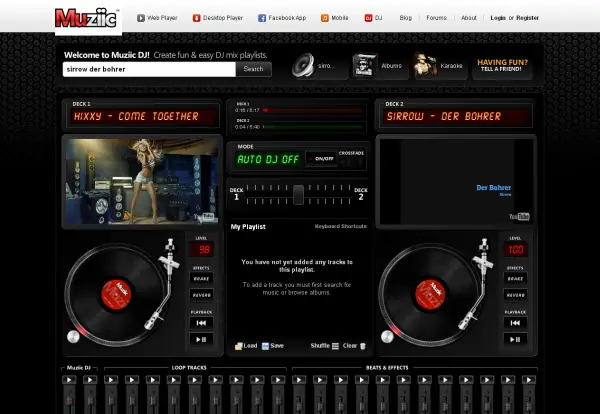Clear the playlist

click(x=354, y=346)
